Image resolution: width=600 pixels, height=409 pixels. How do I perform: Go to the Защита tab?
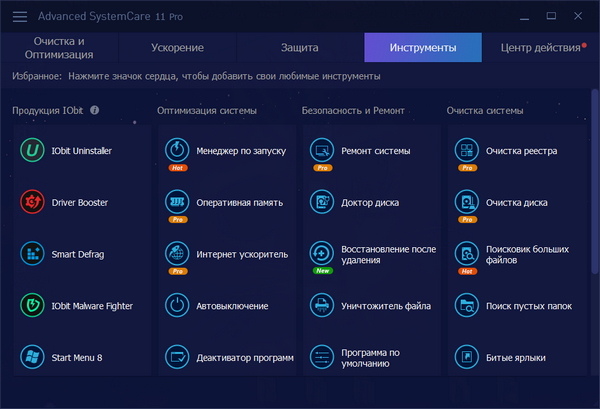[x=300, y=48]
